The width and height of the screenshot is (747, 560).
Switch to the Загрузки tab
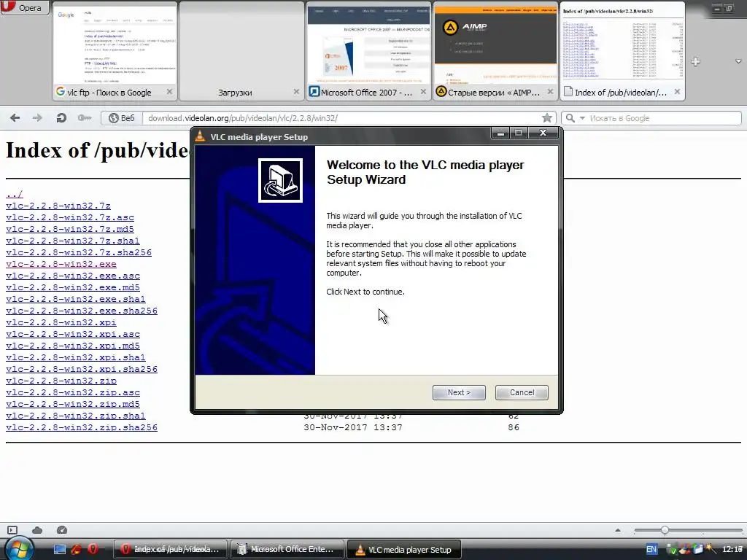[x=241, y=51]
